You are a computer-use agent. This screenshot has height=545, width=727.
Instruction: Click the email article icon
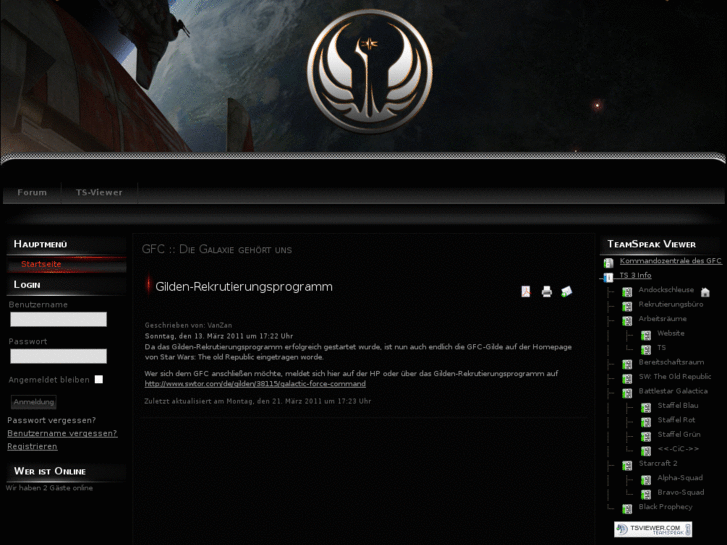coord(567,291)
